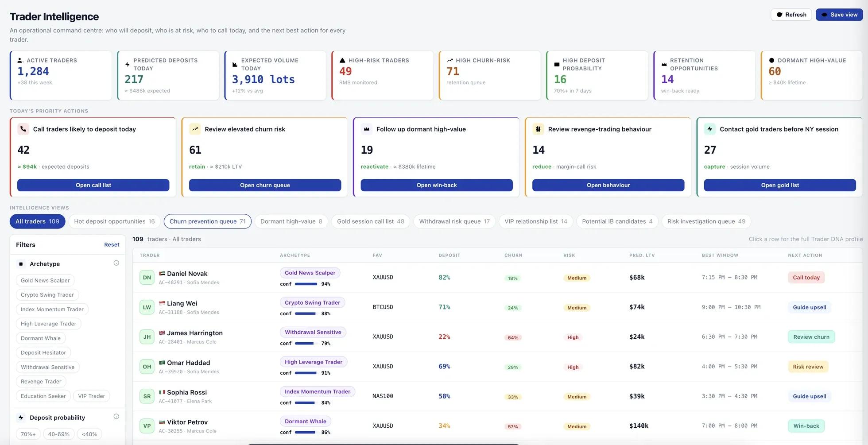Click James Harrington's 79% confidence bar

(x=306, y=344)
